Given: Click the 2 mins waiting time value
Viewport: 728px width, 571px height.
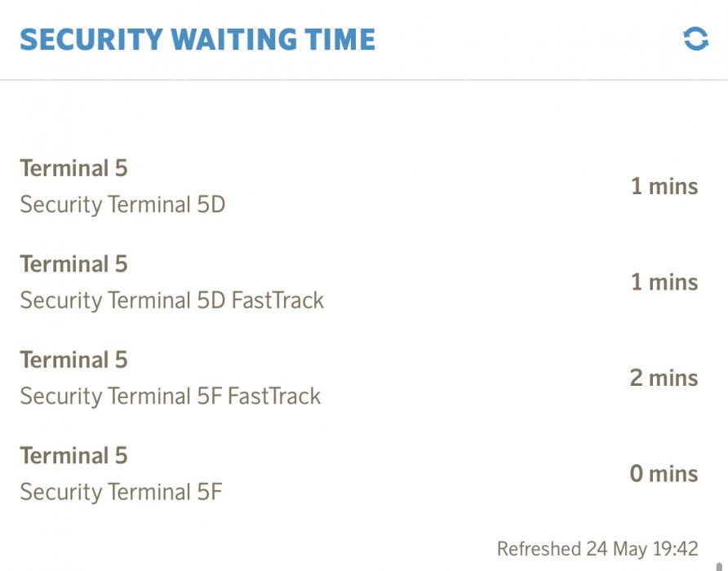Looking at the screenshot, I should 664,378.
